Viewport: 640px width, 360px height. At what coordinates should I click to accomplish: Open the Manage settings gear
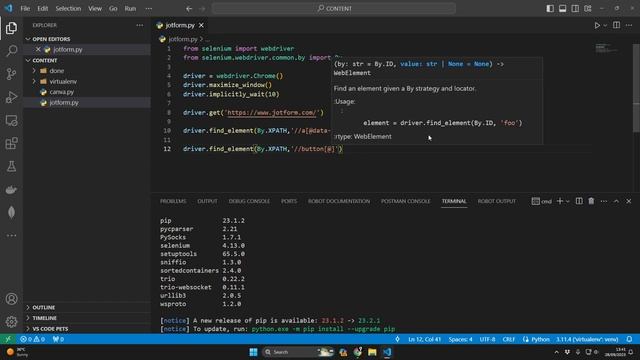pyautogui.click(x=11, y=322)
